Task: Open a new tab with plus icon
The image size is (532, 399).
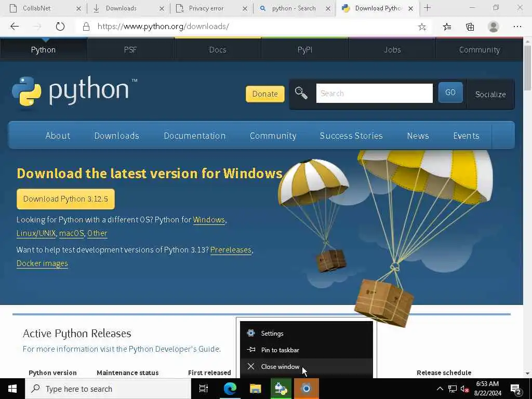Action: tap(427, 8)
